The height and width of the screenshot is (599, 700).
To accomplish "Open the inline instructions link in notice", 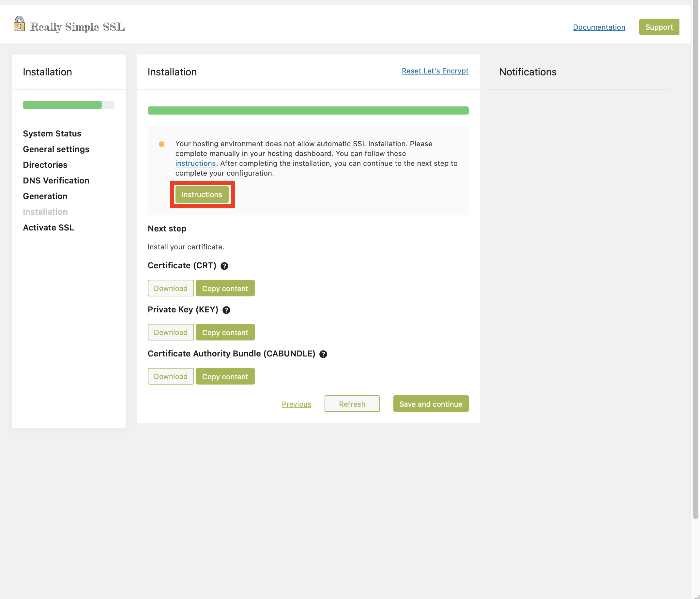I will tap(195, 163).
